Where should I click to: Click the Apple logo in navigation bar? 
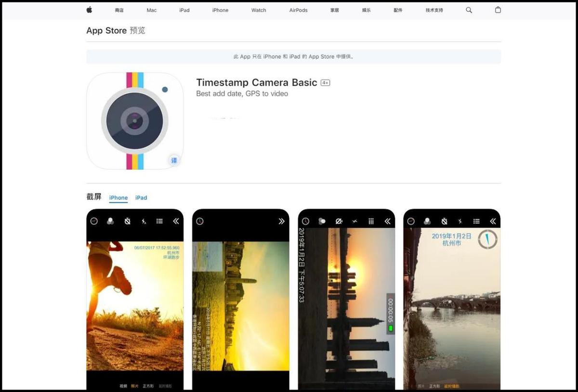pyautogui.click(x=89, y=10)
